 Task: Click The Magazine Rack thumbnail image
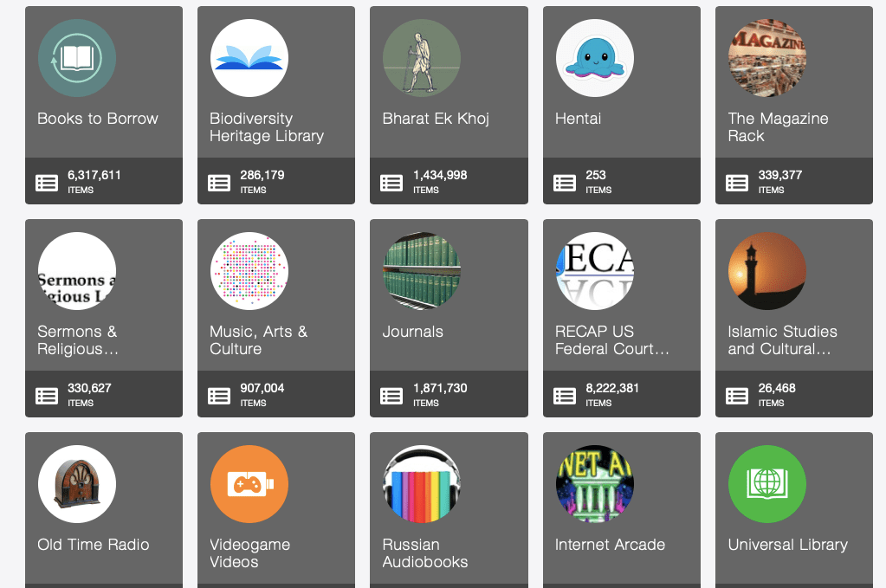(766, 58)
